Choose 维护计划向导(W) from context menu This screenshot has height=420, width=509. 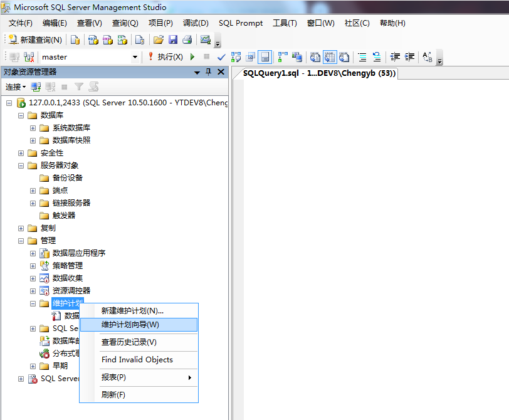[139, 325]
